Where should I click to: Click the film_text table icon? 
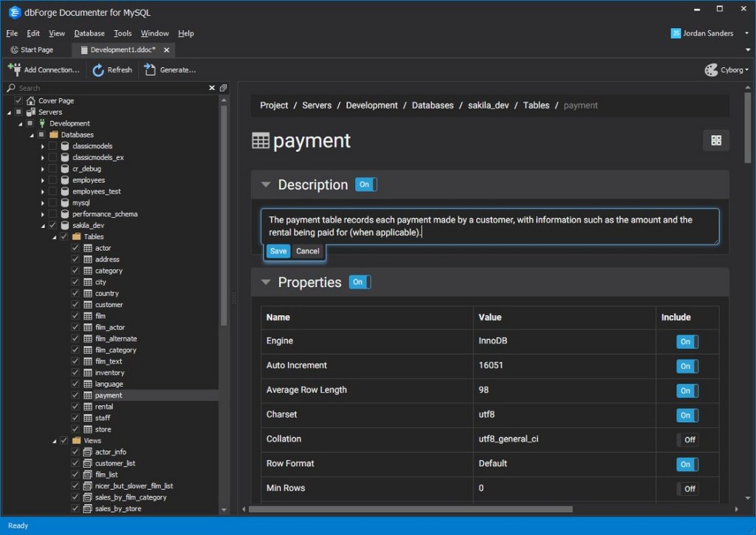click(88, 361)
